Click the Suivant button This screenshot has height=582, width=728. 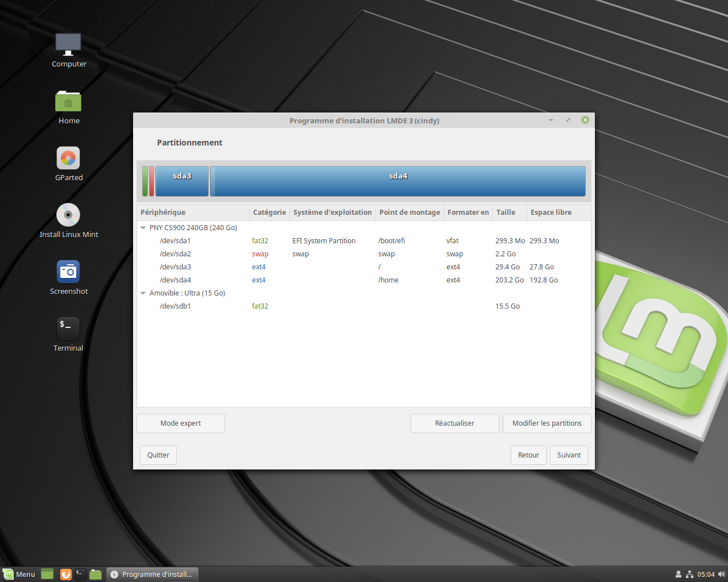click(569, 455)
